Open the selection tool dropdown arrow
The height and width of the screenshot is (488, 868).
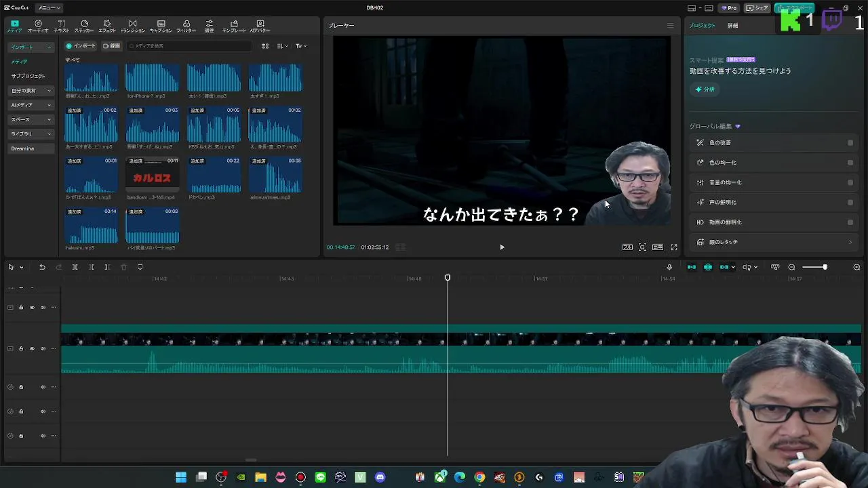click(x=21, y=267)
